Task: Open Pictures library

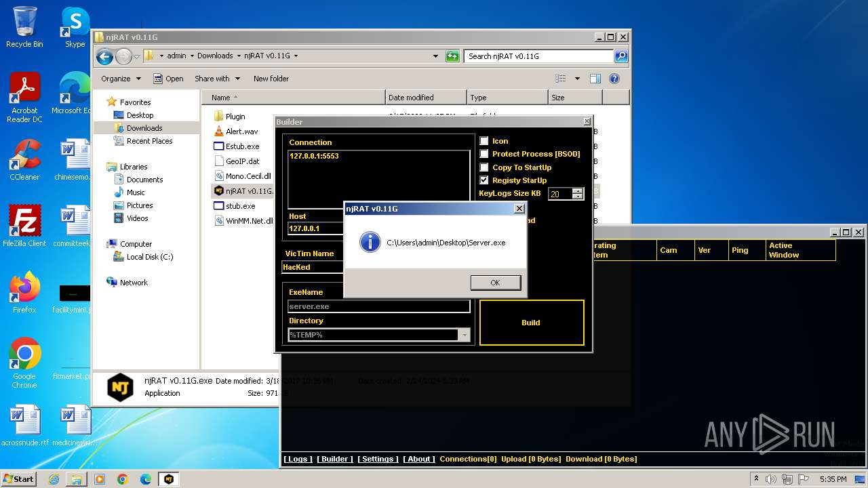Action: 133,205
